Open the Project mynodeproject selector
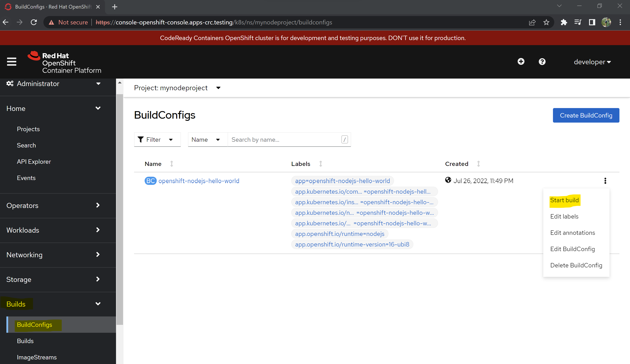This screenshot has width=630, height=364. click(x=177, y=88)
